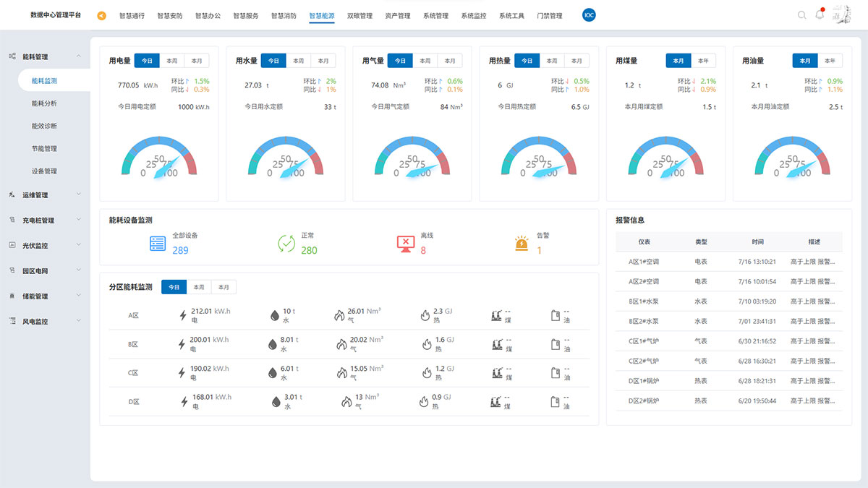The width and height of the screenshot is (868, 488).
Task: Switch water usage to 本月
Action: pyautogui.click(x=323, y=61)
